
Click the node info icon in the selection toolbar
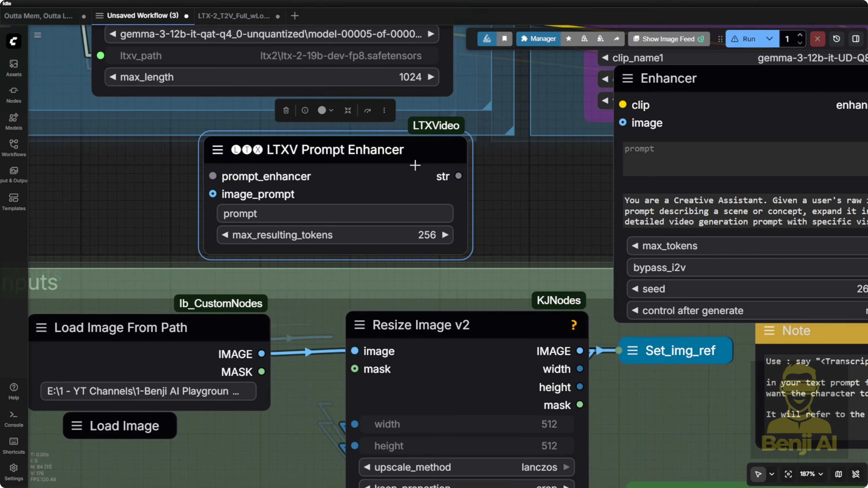point(305,111)
